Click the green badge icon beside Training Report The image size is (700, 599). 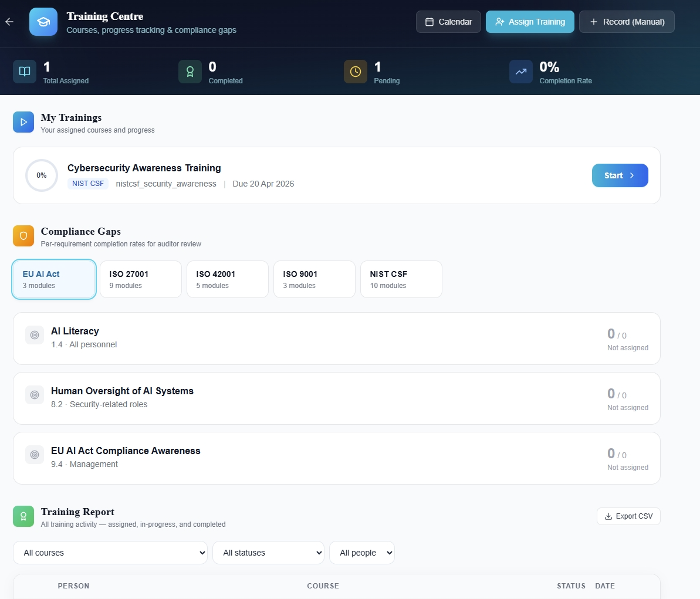click(x=23, y=516)
